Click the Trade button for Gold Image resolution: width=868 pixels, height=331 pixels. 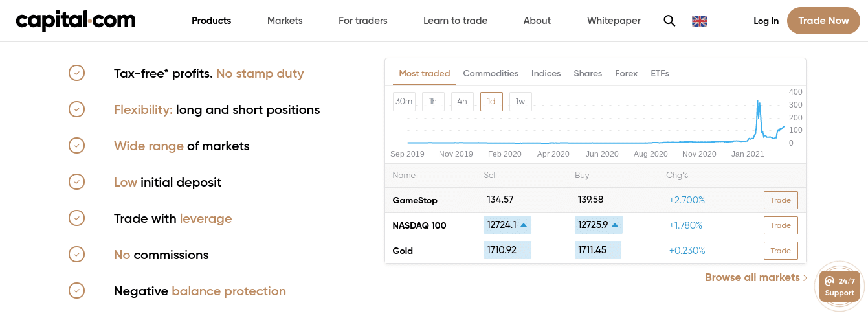click(781, 251)
